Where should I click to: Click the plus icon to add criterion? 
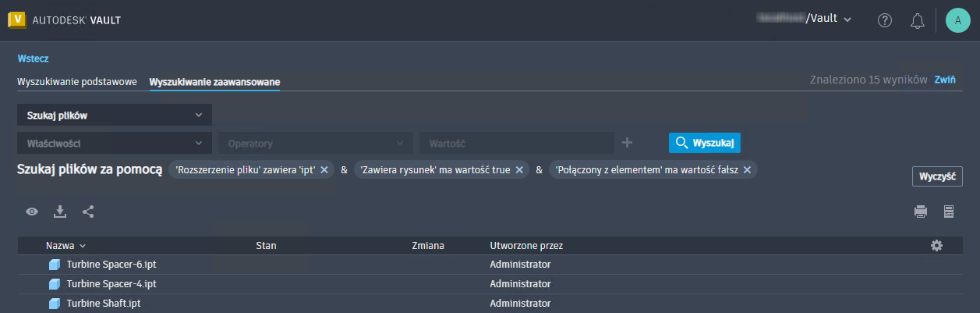[628, 143]
